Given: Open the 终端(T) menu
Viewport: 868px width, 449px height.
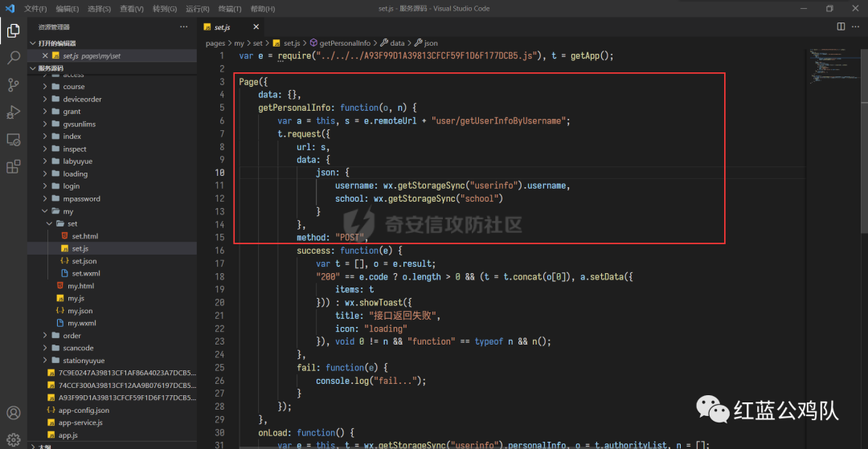Looking at the screenshot, I should click(230, 9).
